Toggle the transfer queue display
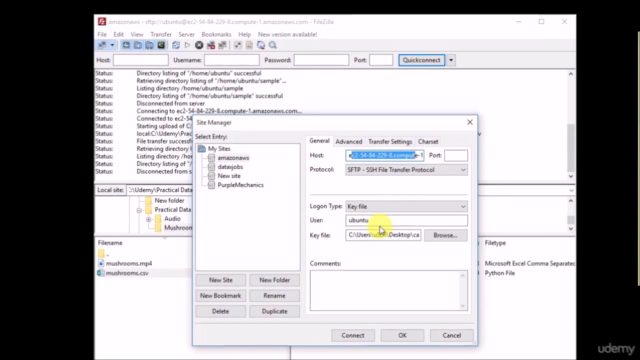This screenshot has height=360, width=640. (x=161, y=45)
